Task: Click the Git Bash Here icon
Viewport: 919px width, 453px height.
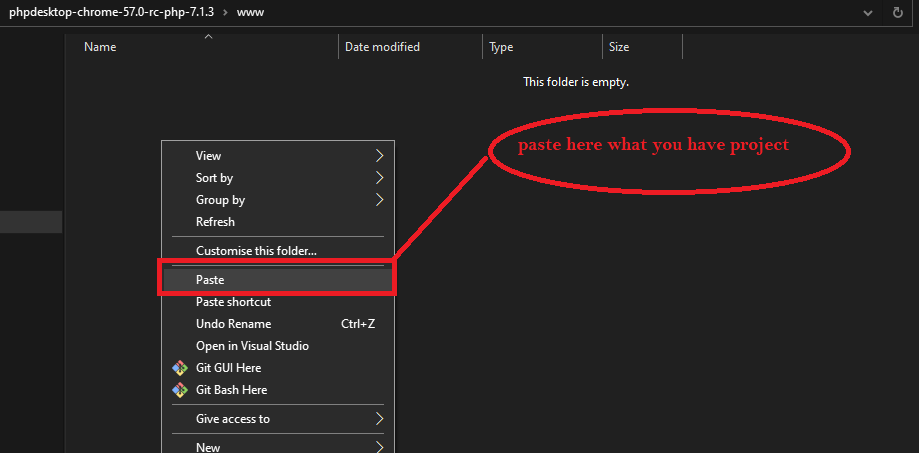Action: click(x=180, y=390)
